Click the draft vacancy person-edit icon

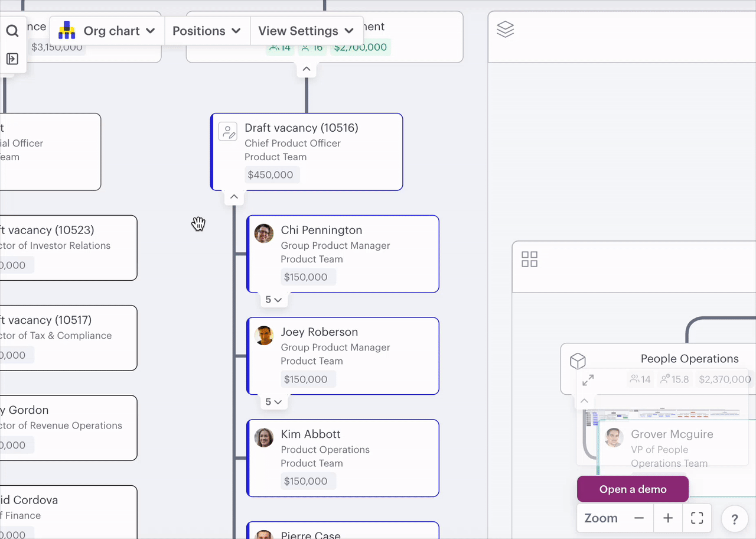click(228, 131)
